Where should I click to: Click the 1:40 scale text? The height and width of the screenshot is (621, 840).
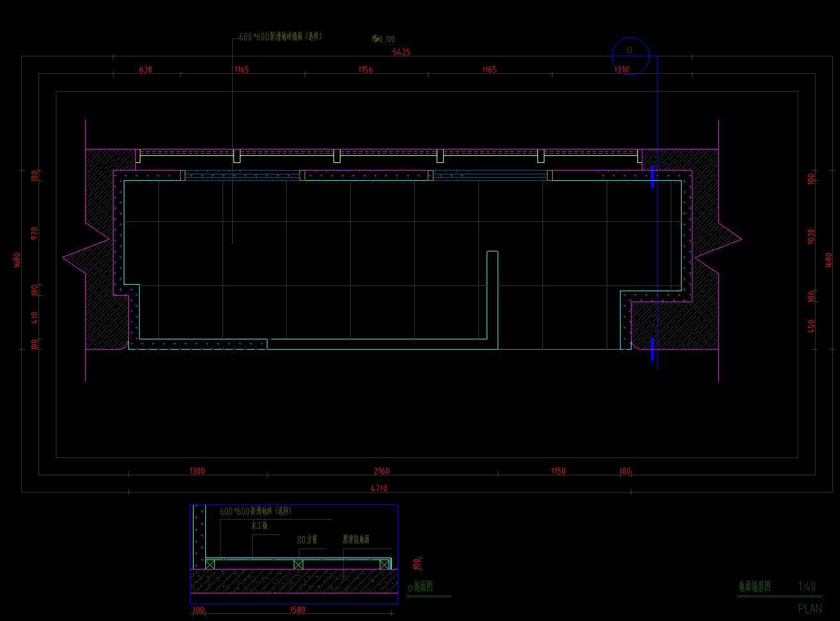tap(807, 586)
